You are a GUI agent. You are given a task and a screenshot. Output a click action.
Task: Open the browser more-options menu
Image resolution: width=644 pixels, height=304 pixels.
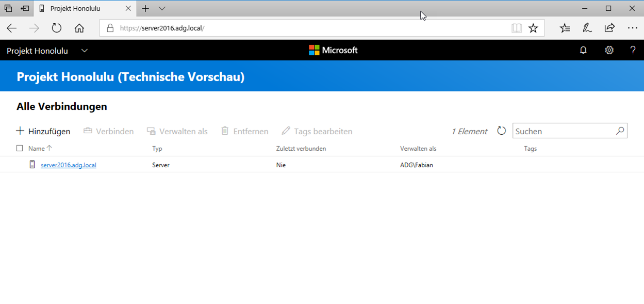633,28
